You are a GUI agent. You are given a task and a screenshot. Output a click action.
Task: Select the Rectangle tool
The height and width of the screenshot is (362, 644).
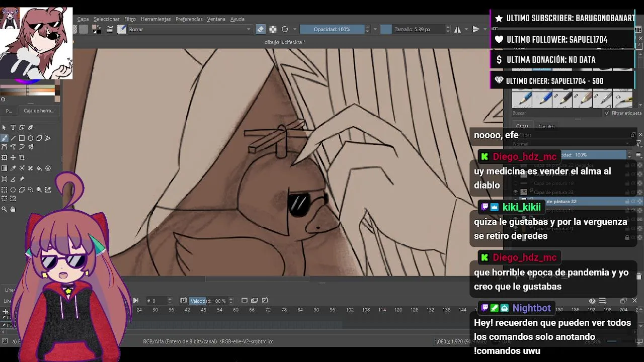(x=22, y=138)
